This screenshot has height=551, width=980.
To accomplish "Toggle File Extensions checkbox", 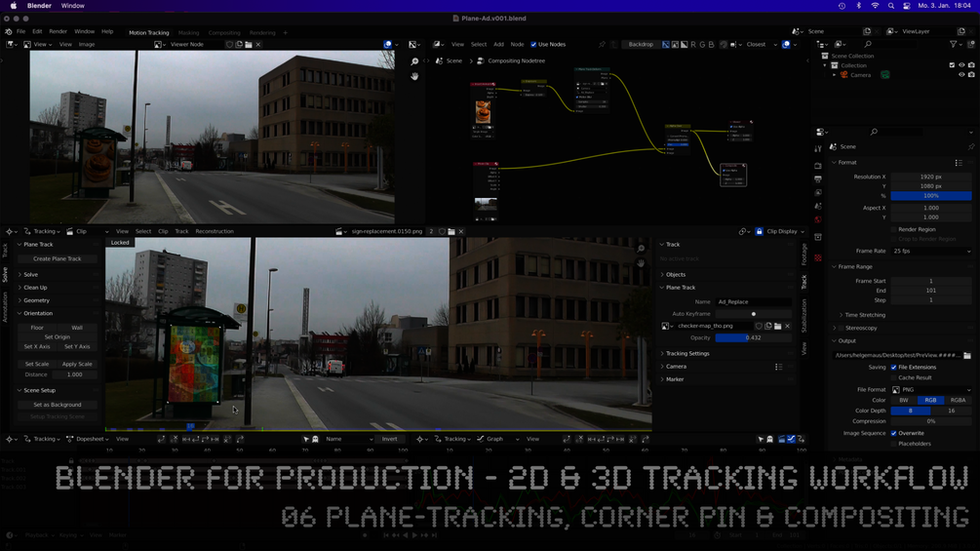I will [894, 368].
